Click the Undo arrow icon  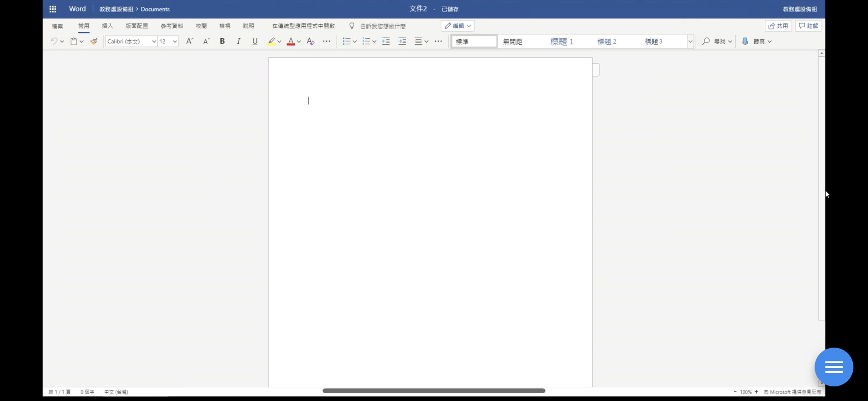[x=54, y=41]
